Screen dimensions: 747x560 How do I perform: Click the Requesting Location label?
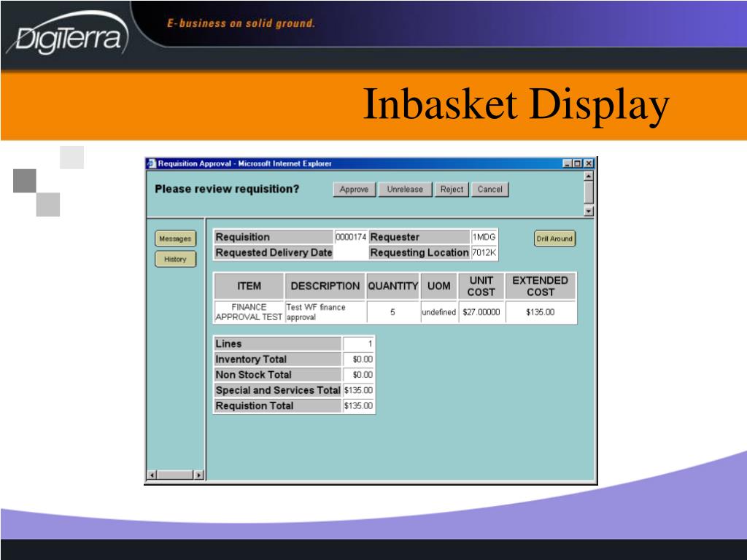(419, 252)
